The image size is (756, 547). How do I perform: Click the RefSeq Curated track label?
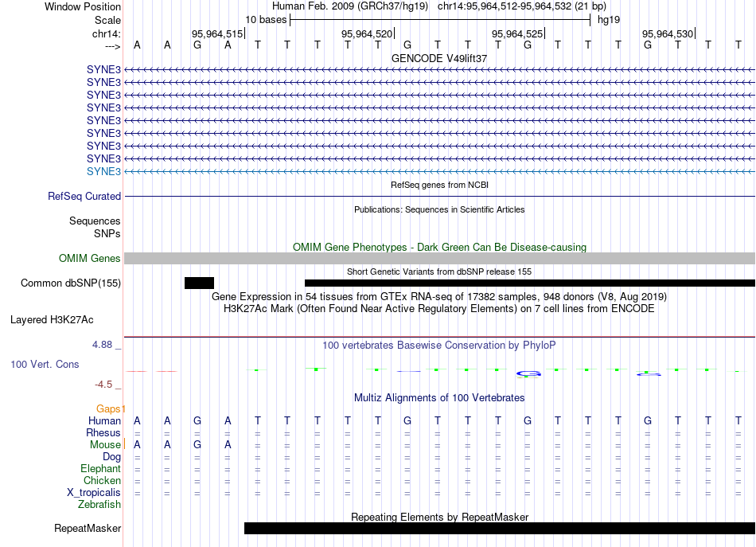click(x=84, y=197)
